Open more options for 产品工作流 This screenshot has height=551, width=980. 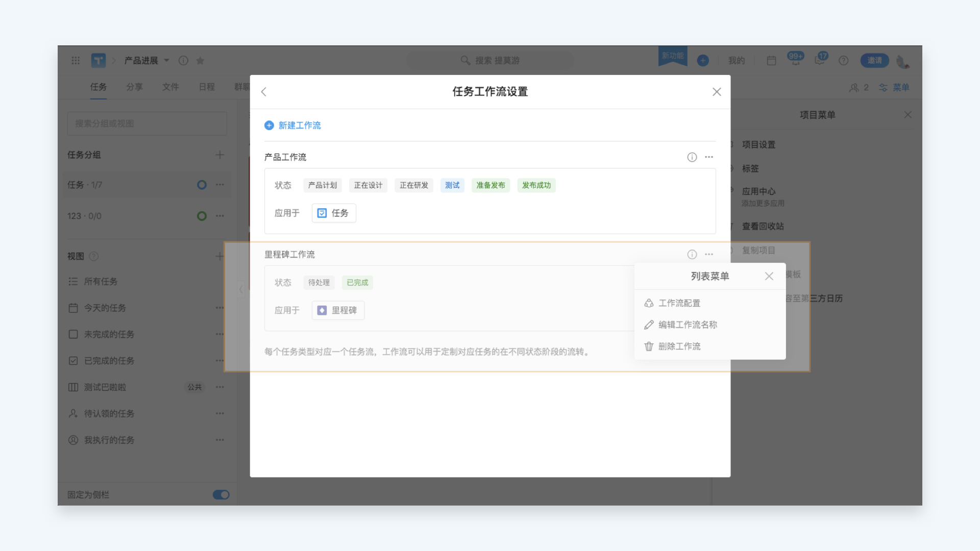pyautogui.click(x=709, y=157)
